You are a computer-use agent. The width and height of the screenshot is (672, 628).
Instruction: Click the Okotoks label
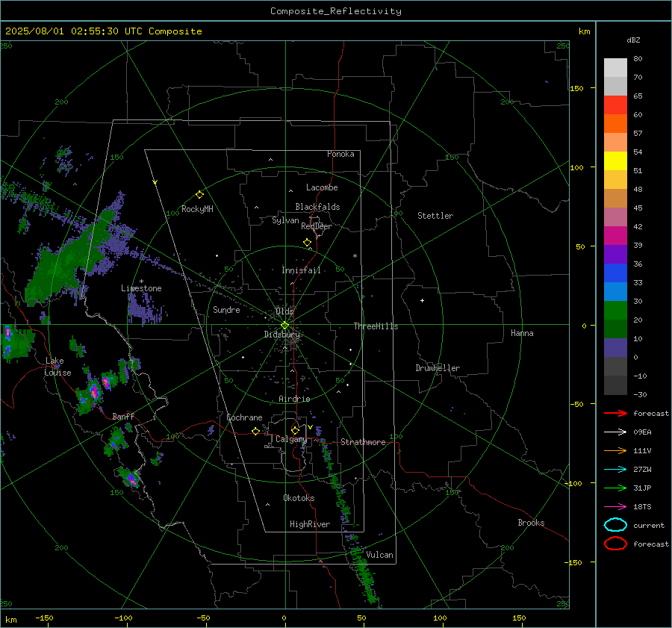coord(299,498)
